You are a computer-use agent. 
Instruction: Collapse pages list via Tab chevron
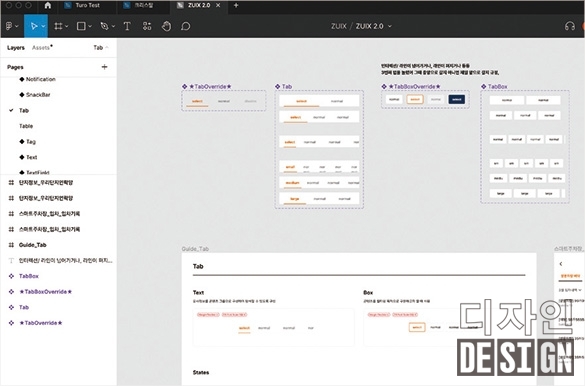(107, 47)
